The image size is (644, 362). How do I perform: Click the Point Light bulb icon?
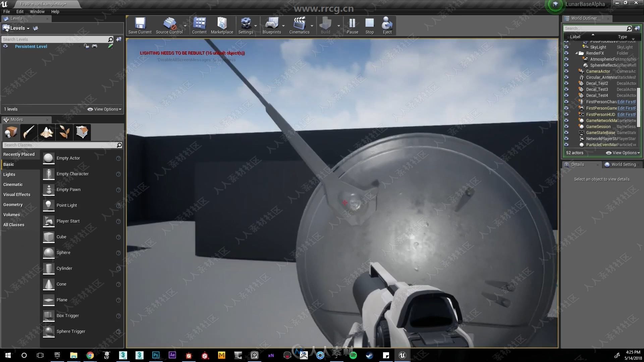49,205
